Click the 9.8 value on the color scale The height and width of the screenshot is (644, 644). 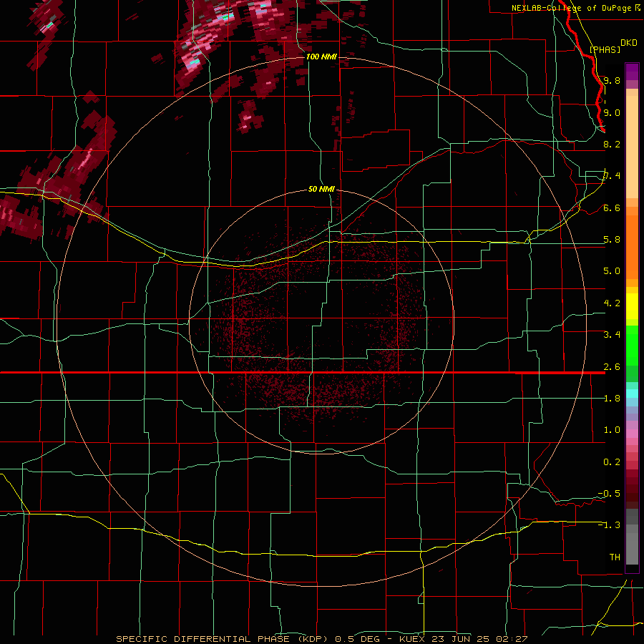click(612, 81)
